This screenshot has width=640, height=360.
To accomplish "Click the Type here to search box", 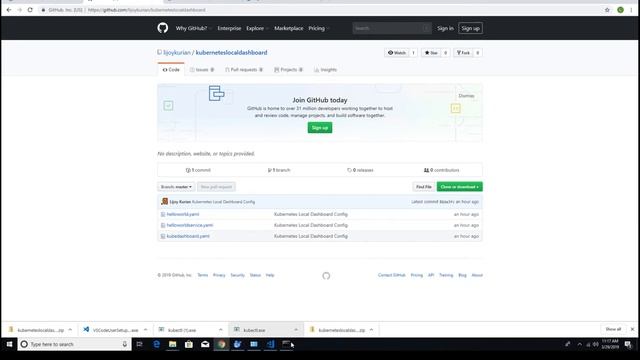I will click(x=74, y=344).
